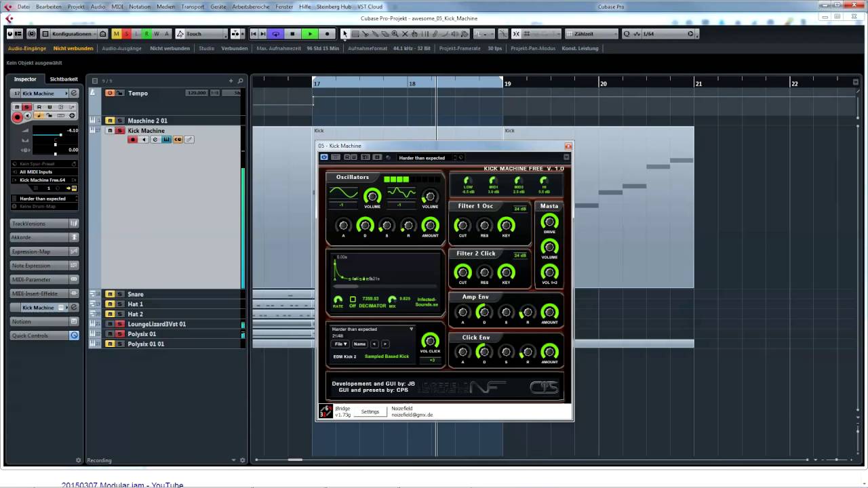
Task: Toggle global Write (W) automation button in toolbar
Action: pos(157,34)
